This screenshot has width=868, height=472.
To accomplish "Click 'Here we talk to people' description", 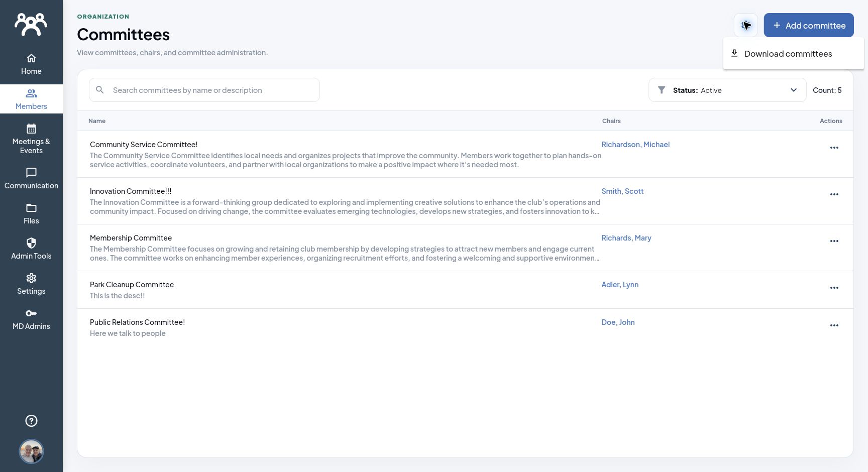I will point(128,333).
